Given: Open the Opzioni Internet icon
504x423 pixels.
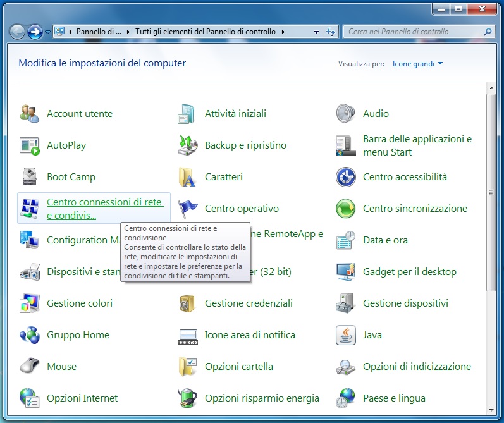Looking at the screenshot, I should [x=30, y=398].
